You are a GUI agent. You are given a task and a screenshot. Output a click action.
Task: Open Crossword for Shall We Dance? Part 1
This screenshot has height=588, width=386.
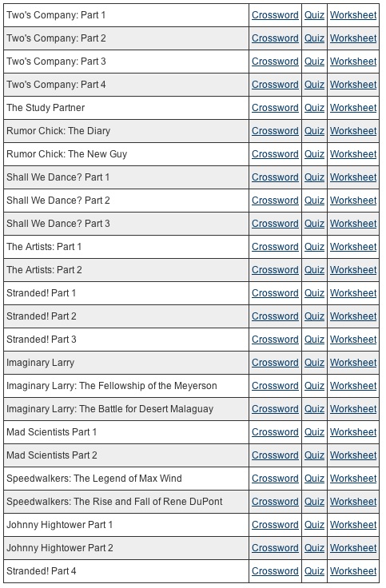275,177
